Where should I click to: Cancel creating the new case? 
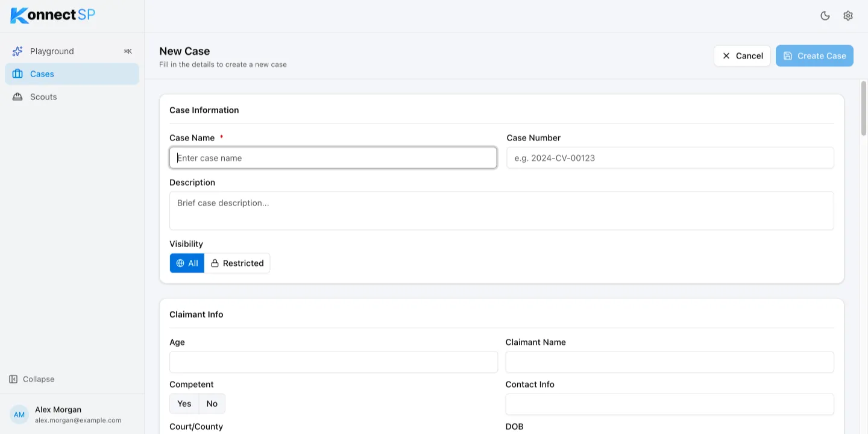tap(742, 56)
